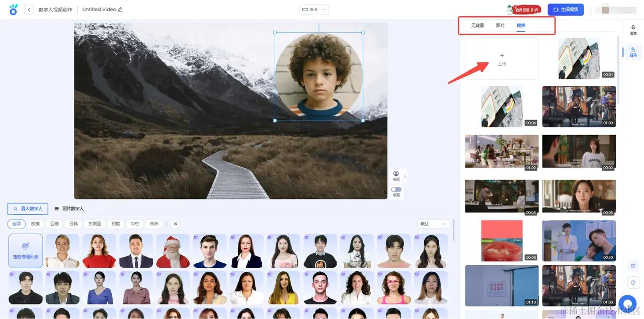Viewport: 644px width, 319px height.
Task: Filter avatars by 欧美
Action: point(35,224)
